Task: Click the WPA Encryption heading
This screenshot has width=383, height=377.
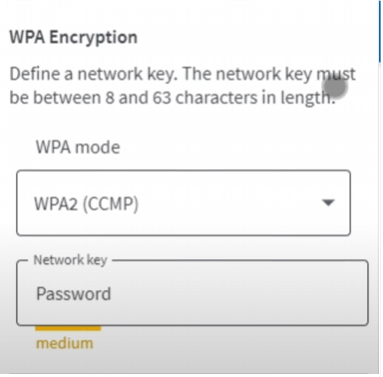Action: point(73,37)
